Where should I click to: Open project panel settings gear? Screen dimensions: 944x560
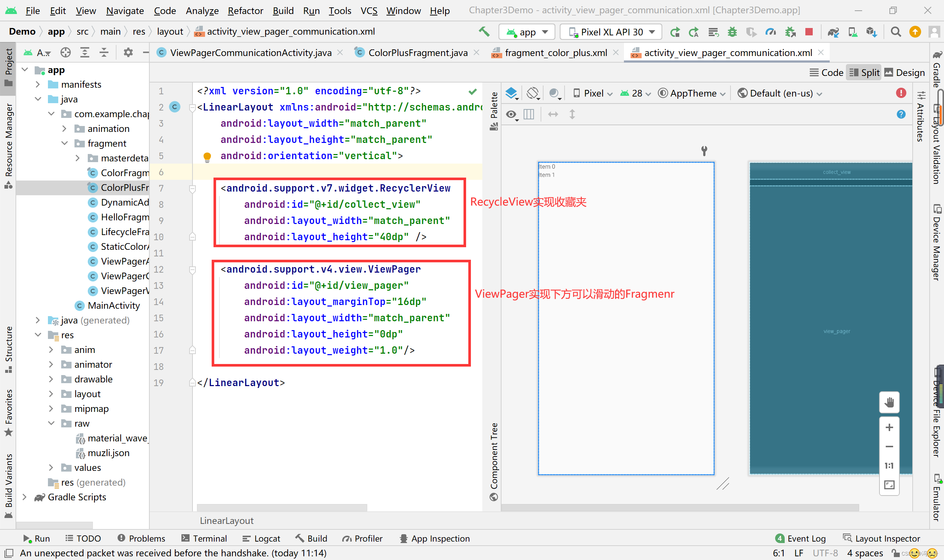pyautogui.click(x=128, y=52)
